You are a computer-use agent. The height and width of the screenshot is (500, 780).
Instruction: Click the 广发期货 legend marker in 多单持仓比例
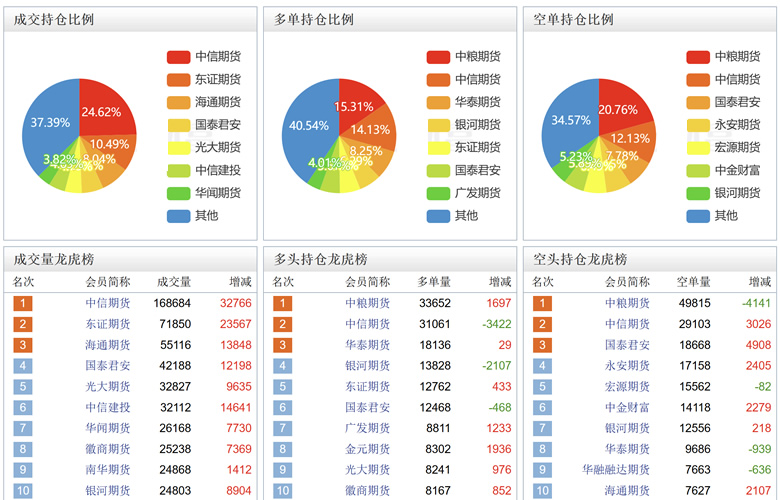click(x=438, y=193)
